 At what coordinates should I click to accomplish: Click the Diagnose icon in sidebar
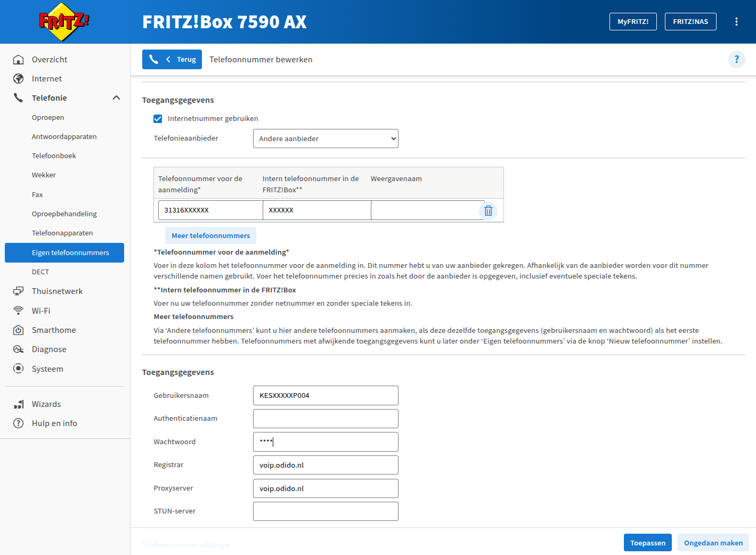[x=18, y=349]
